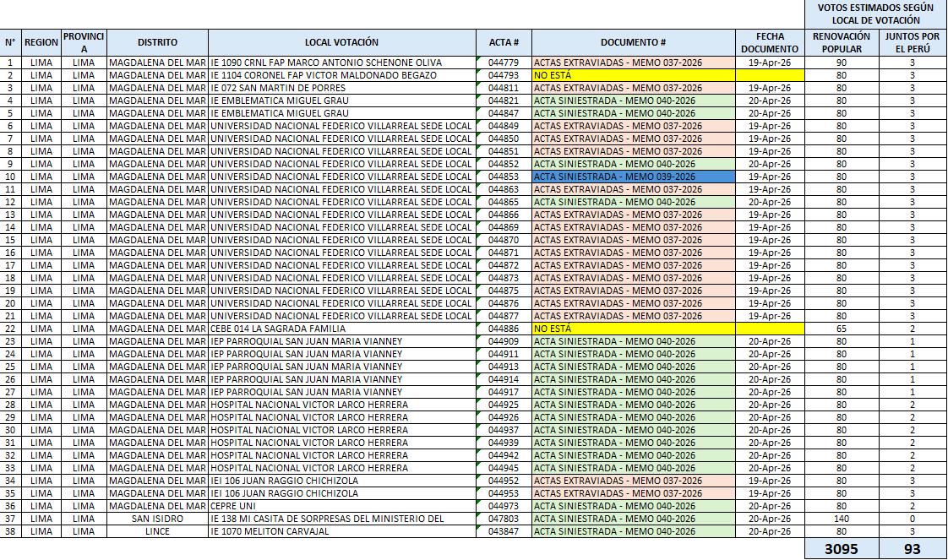Screen dimensions: 948x560
Task: Select the blue MEMO 039-2026 cell
Action: click(x=633, y=177)
